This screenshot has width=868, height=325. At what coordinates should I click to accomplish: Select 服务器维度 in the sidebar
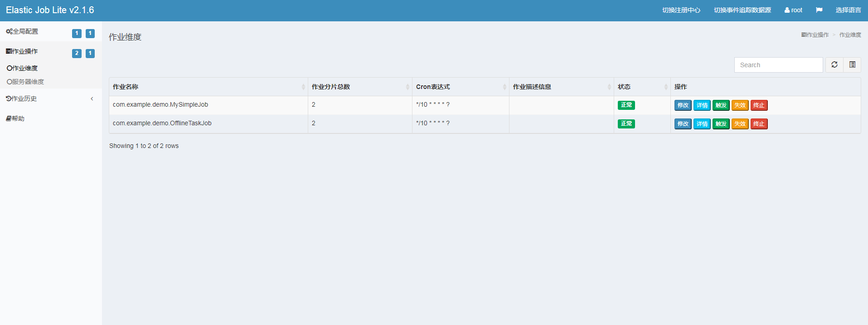(28, 82)
